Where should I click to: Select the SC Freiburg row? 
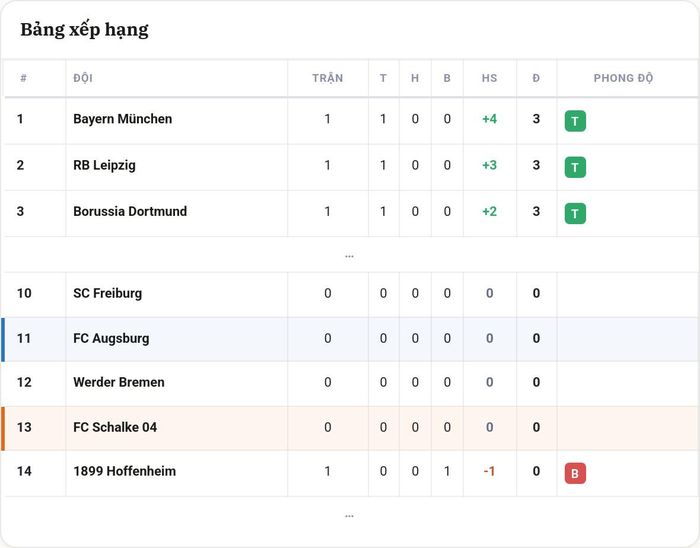click(350, 294)
